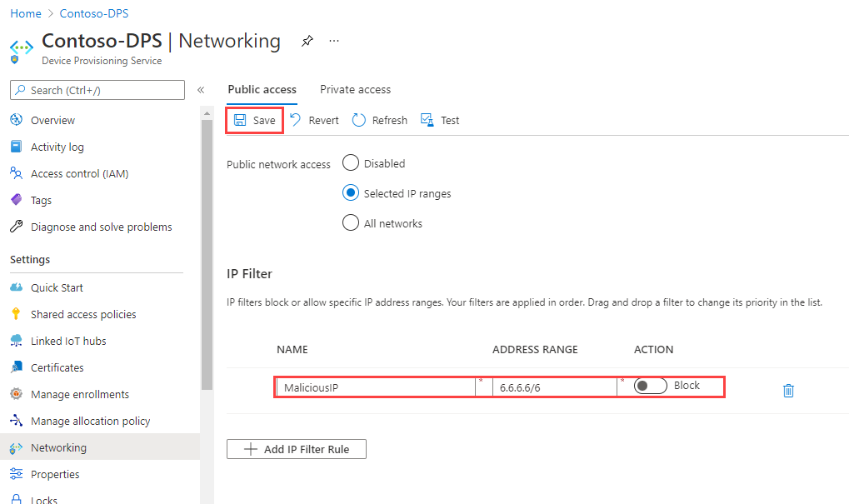Run the Test for IP filters
Viewport: 849px width, 504px height.
pyautogui.click(x=439, y=119)
